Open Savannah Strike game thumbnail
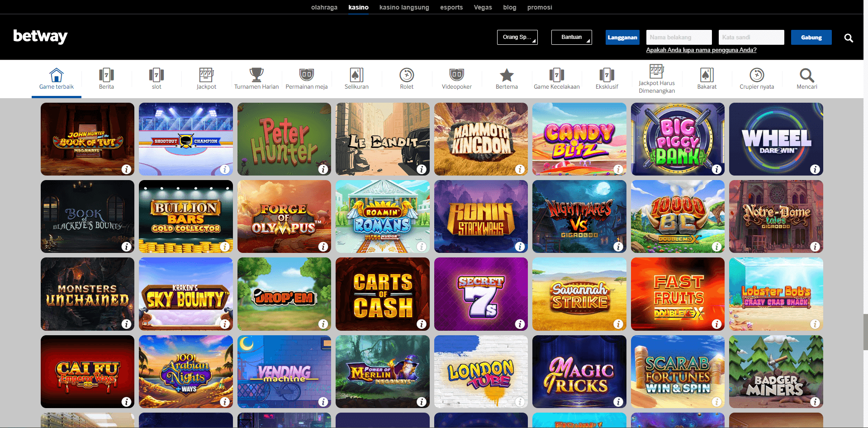The image size is (868, 428). (579, 294)
